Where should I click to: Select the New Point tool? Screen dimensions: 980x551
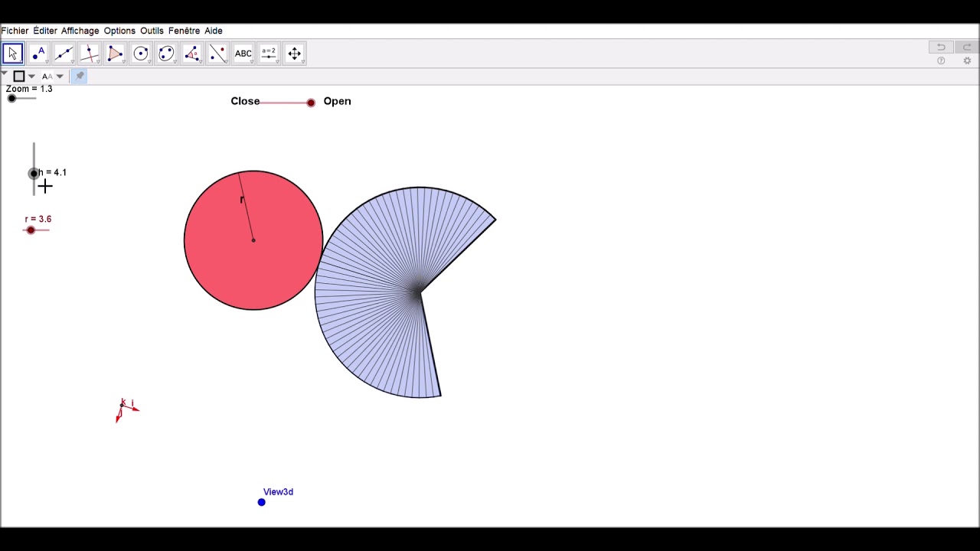pos(38,54)
